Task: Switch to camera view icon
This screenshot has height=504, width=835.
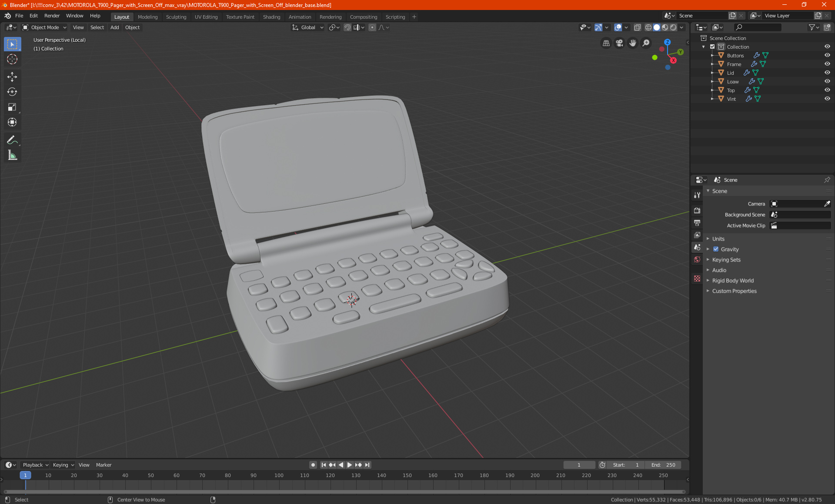Action: click(619, 43)
